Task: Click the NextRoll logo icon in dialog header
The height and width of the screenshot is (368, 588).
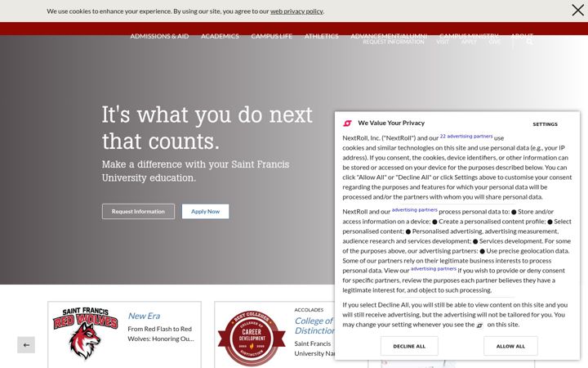Action: [348, 123]
